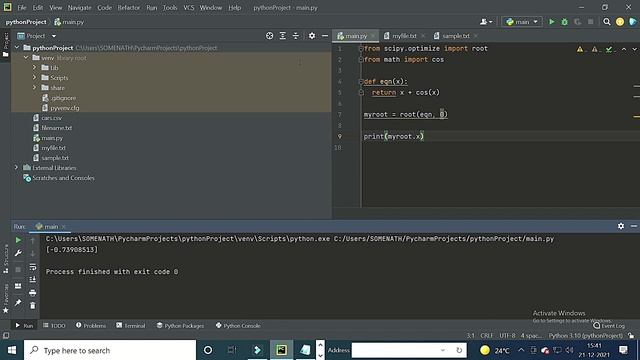The width and height of the screenshot is (640, 360).
Task: Start debugging with the bug icon
Action: (564, 22)
